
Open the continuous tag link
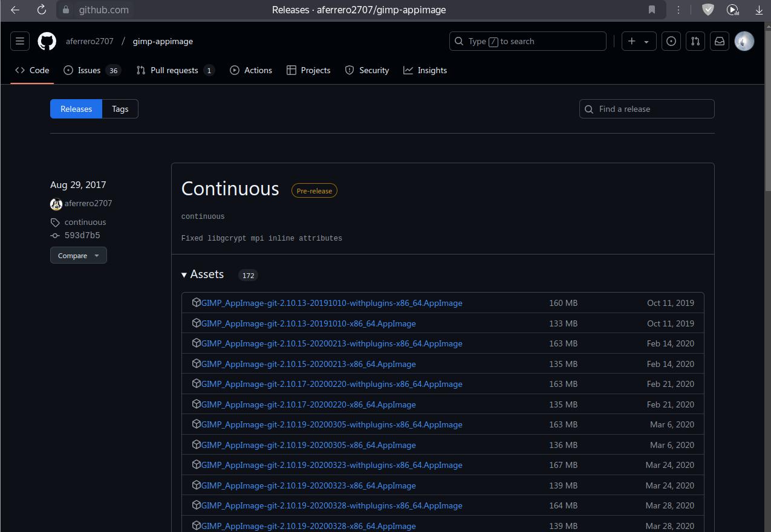(x=85, y=222)
